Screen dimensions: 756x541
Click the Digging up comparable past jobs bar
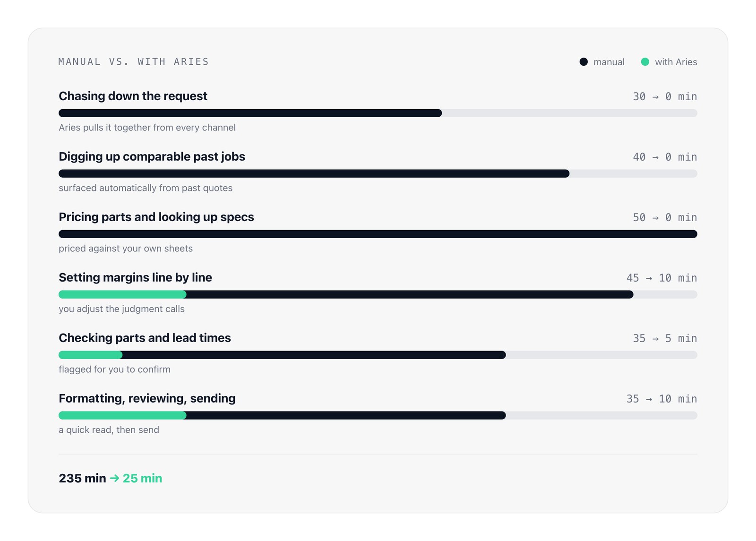378,173
